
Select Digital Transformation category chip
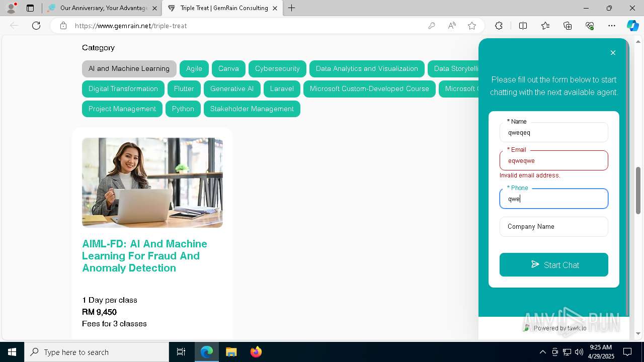point(123,89)
